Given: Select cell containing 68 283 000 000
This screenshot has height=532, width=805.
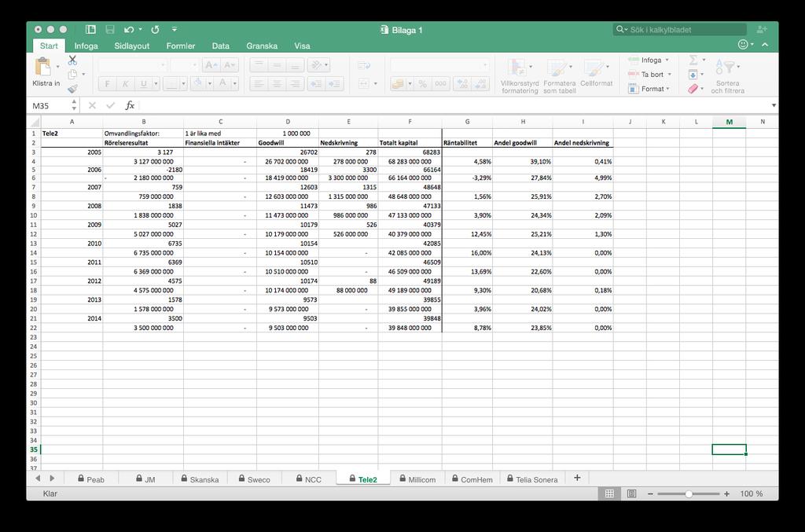Looking at the screenshot, I should (410, 161).
